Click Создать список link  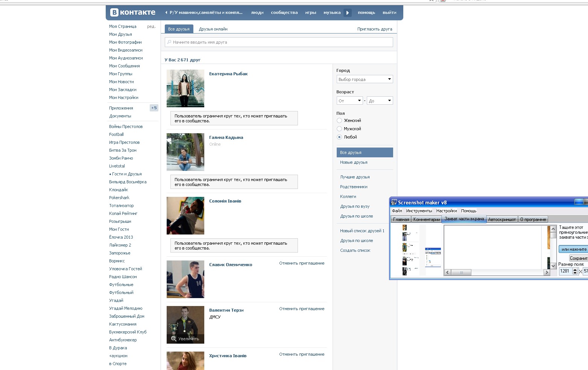pos(355,250)
